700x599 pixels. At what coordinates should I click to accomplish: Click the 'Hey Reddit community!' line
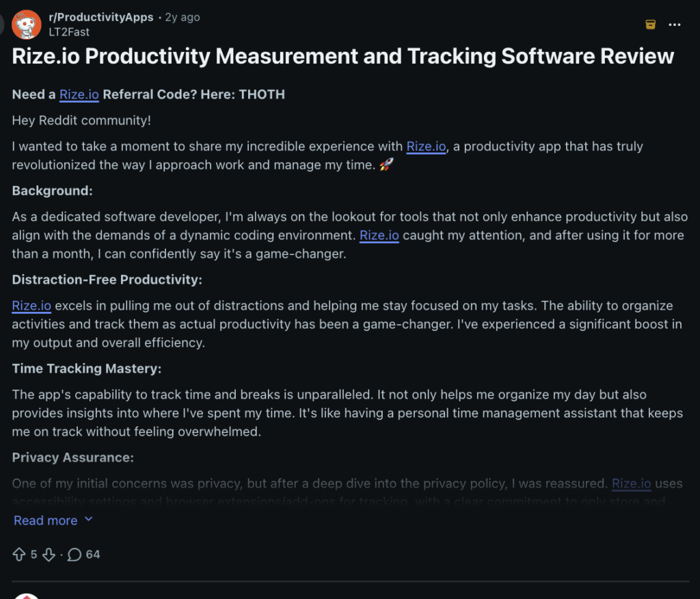81,120
